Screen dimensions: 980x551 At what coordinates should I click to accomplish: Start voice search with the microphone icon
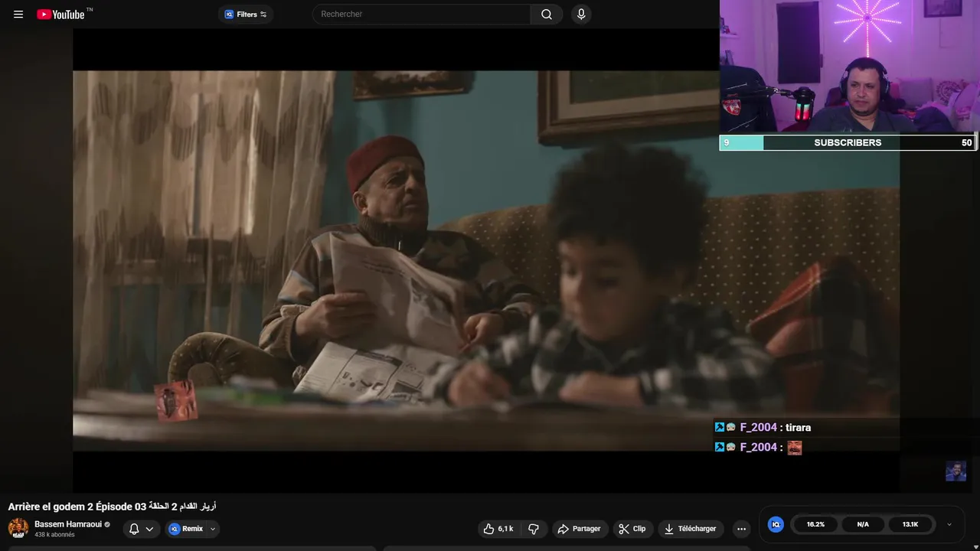(x=581, y=14)
